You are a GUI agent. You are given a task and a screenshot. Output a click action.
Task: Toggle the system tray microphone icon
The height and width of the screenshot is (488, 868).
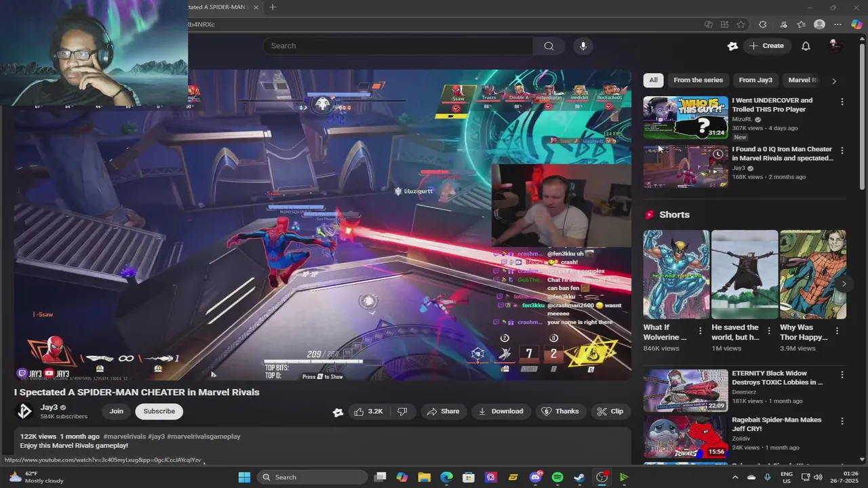click(x=768, y=477)
